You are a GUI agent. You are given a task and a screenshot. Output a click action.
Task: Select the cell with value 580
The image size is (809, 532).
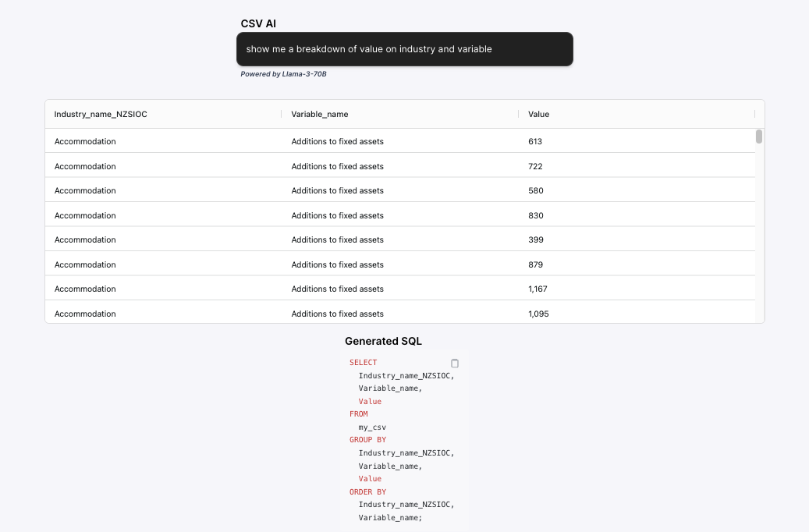535,190
